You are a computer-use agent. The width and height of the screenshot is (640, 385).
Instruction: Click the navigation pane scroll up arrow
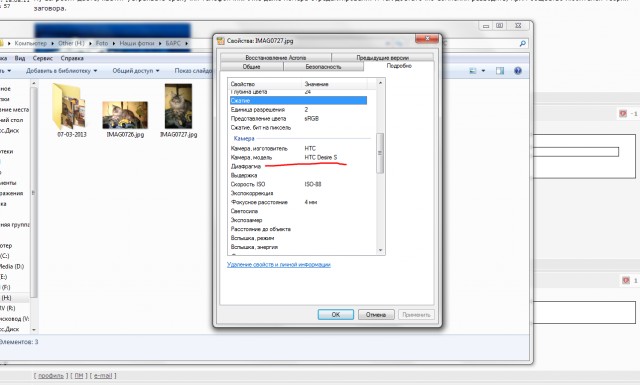click(34, 83)
